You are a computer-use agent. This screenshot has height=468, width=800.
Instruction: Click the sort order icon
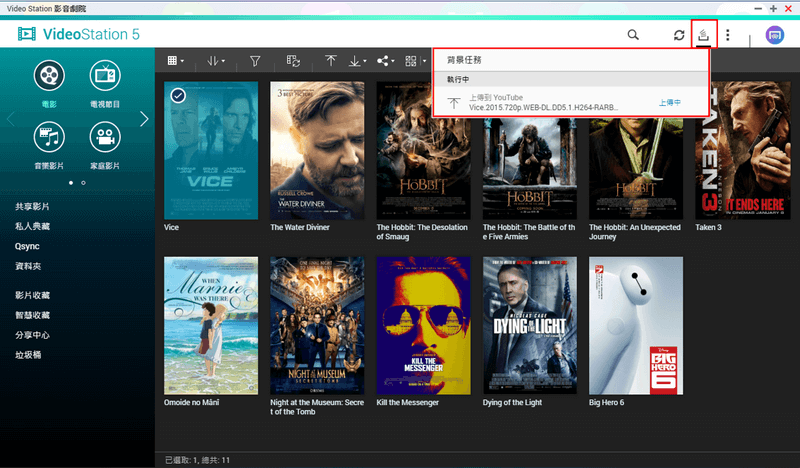pos(213,61)
